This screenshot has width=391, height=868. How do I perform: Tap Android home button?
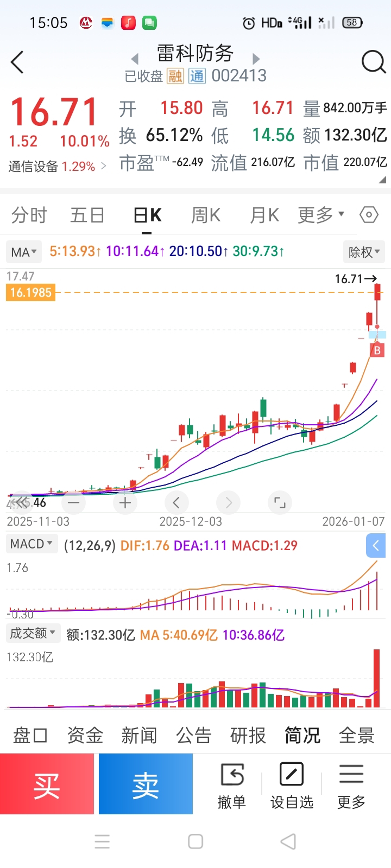[195, 841]
